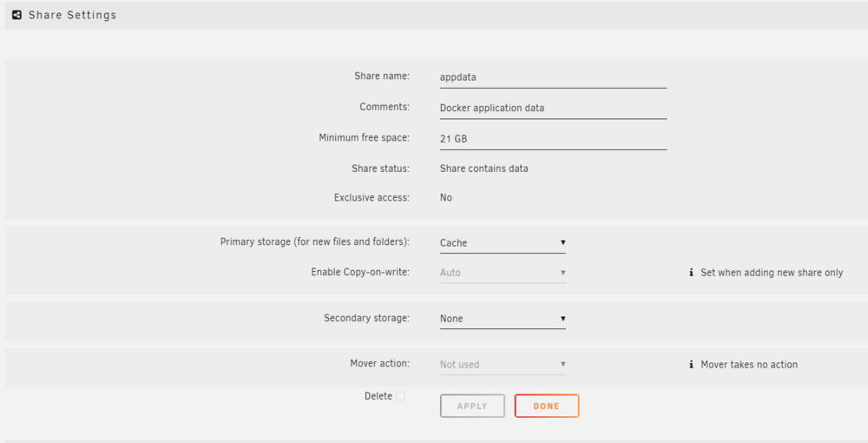Click the 'Comments:' label
Image resolution: width=868 pixels, height=443 pixels.
click(385, 107)
